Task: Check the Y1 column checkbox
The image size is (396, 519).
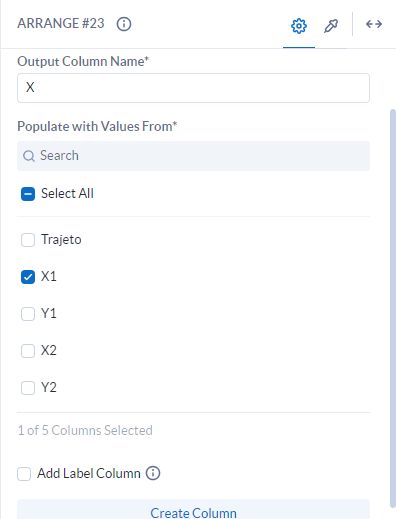Action: tap(28, 314)
